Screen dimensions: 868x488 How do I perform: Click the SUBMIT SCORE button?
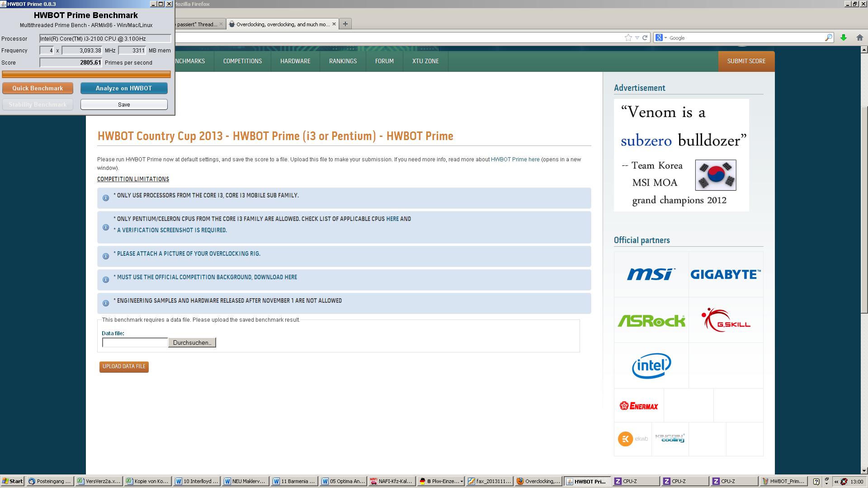tap(746, 61)
